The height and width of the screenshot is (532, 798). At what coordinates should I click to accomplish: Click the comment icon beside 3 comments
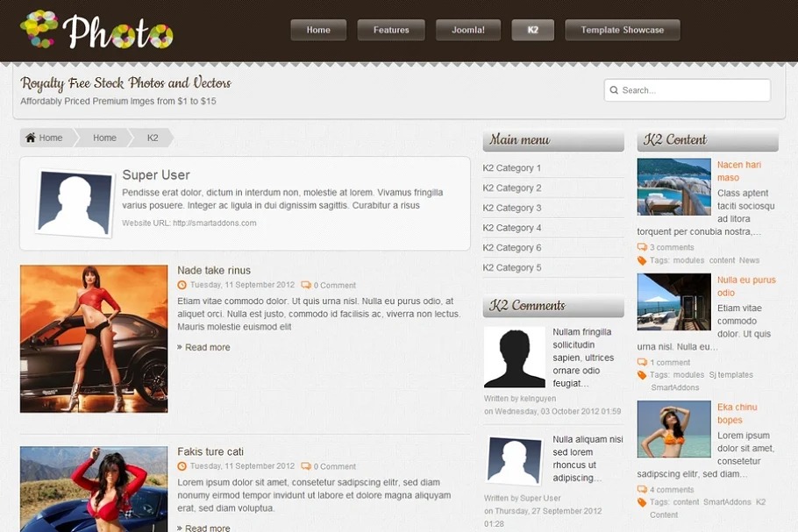pos(642,247)
